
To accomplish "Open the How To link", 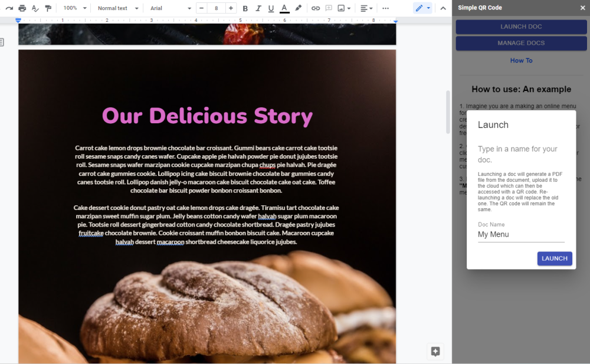I will click(521, 60).
